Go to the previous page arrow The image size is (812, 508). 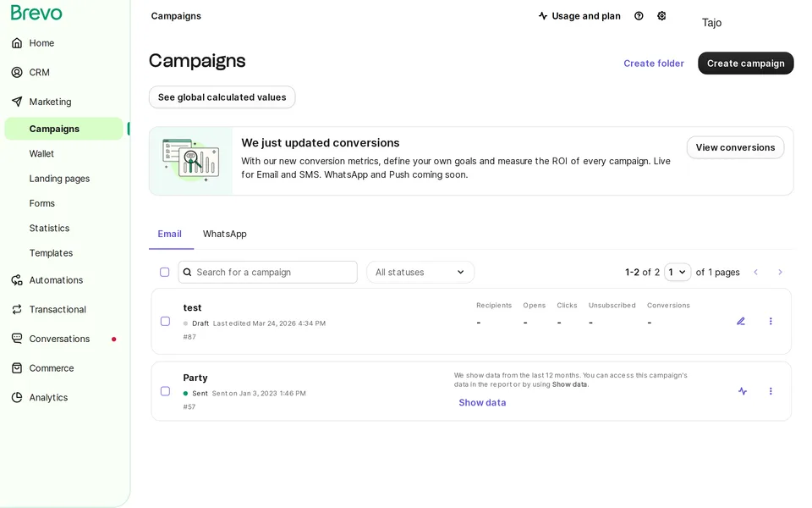(x=755, y=272)
